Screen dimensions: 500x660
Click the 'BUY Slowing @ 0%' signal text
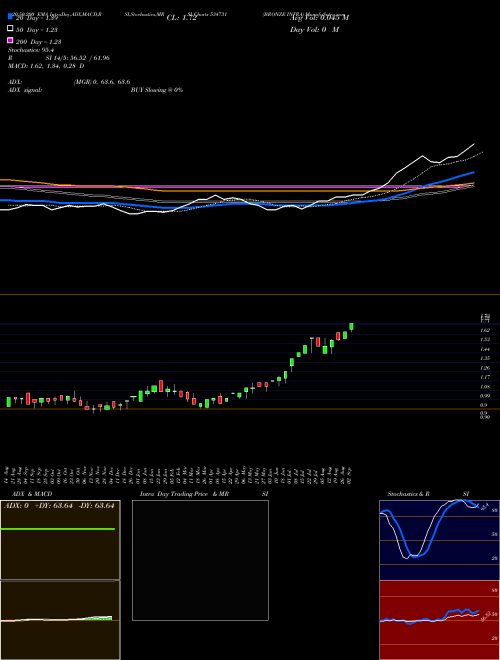[157, 90]
